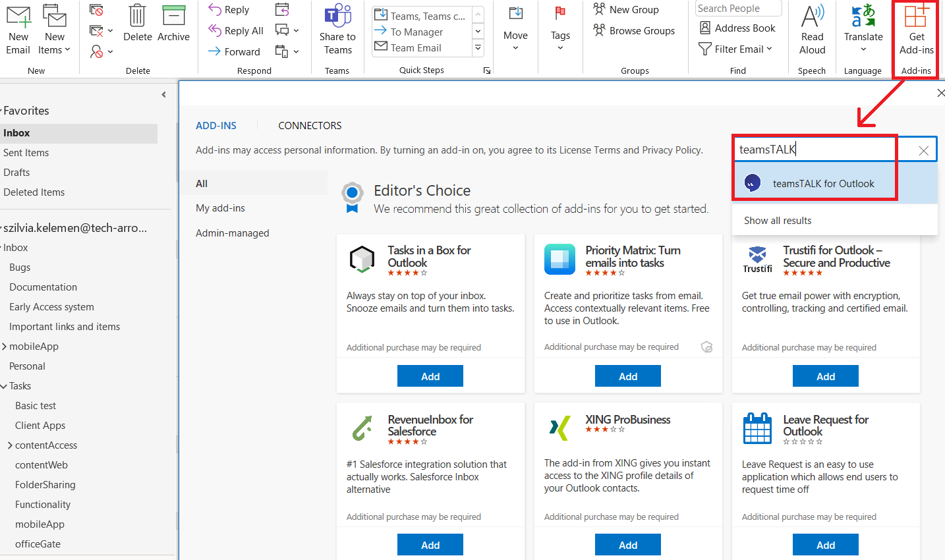The width and height of the screenshot is (945, 560).
Task: Click the Search People field
Action: coord(737,9)
